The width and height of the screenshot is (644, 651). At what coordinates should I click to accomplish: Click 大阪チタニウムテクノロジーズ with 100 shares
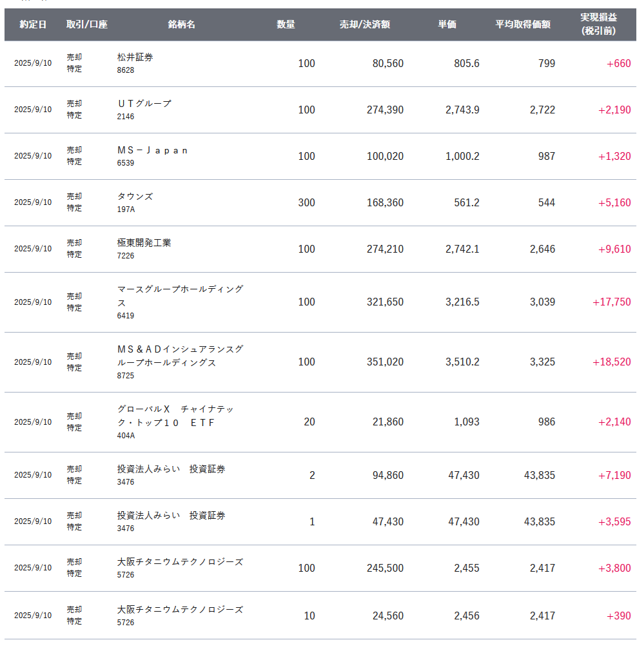pyautogui.click(x=180, y=562)
